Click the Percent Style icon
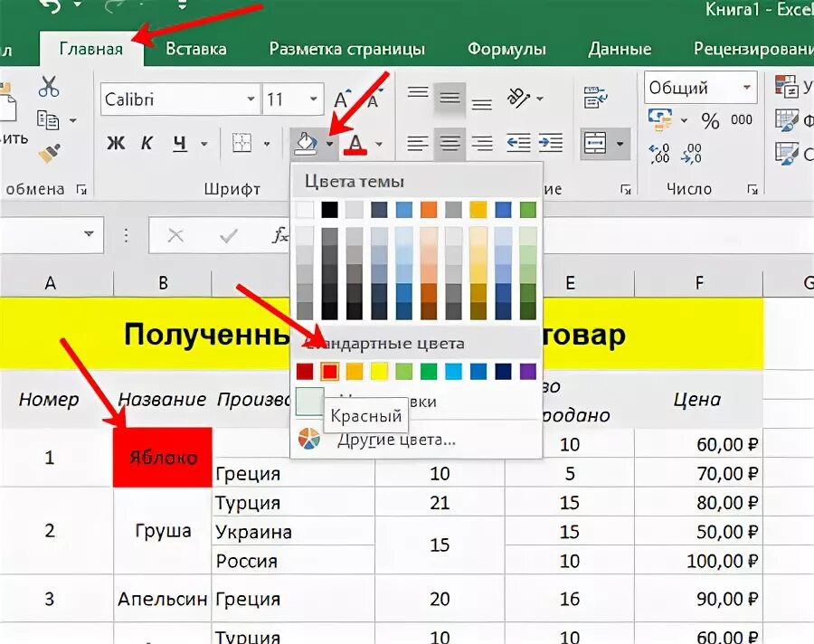The image size is (814, 644). 710,119
